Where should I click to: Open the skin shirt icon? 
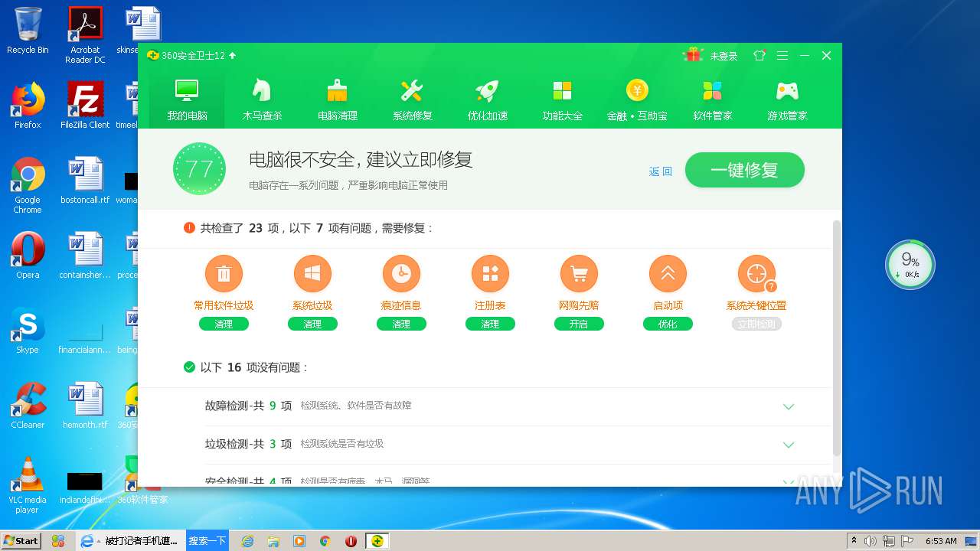759,56
